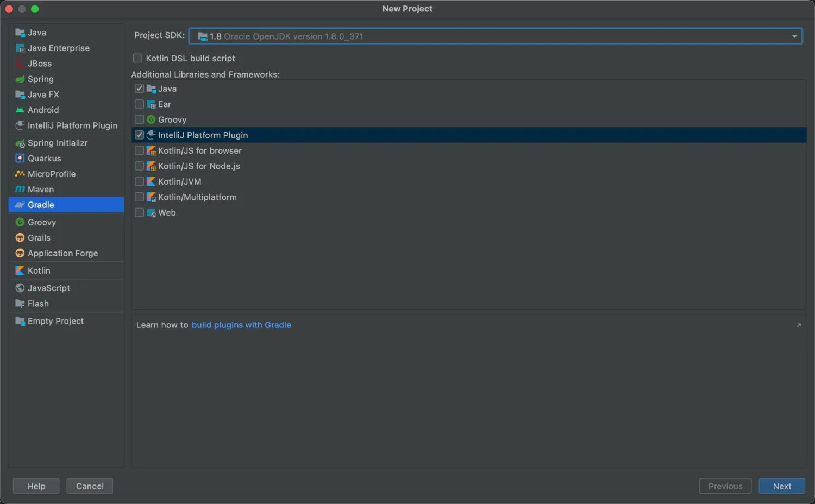Click the MicroProfile icon
Image resolution: width=815 pixels, height=504 pixels.
(20, 174)
